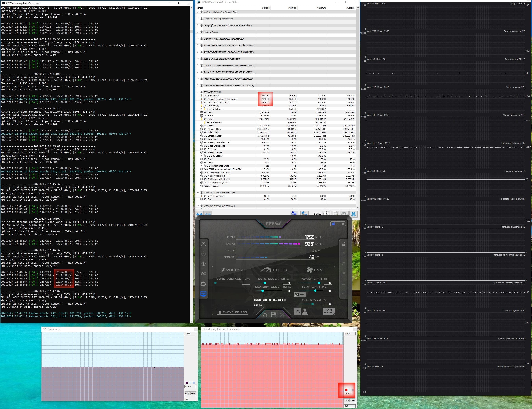Collapse the GPU [#0]: NVIDIA sensor group
The height and width of the screenshot is (409, 532).
pos(198,92)
